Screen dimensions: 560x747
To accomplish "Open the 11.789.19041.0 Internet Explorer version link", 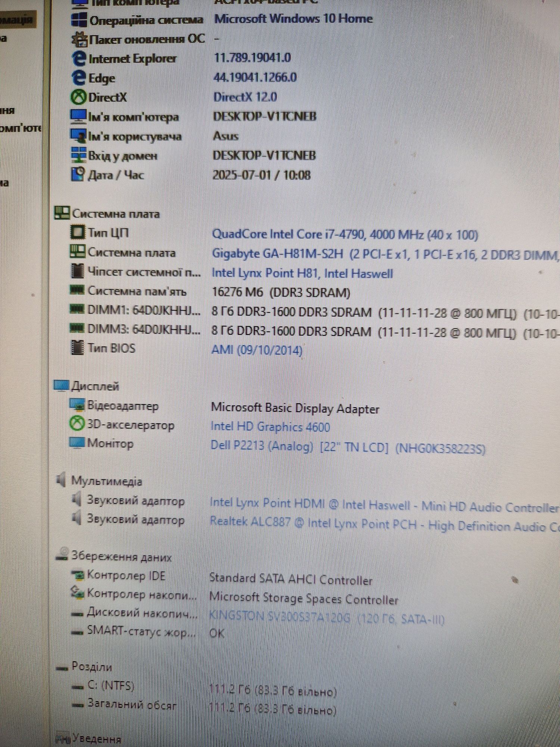I will [x=252, y=58].
